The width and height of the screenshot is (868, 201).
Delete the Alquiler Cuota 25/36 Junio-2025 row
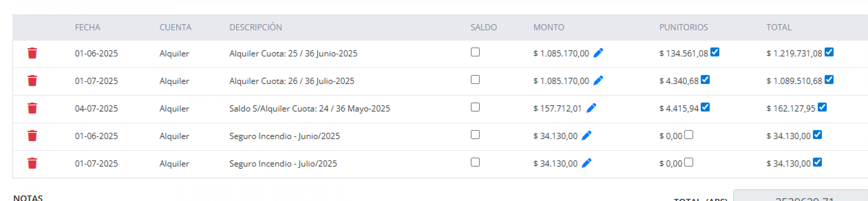click(x=32, y=53)
